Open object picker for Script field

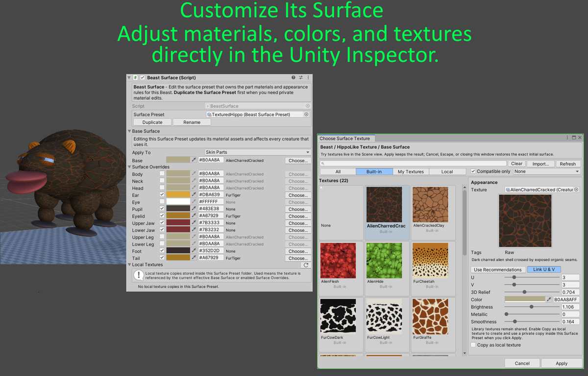coord(308,106)
